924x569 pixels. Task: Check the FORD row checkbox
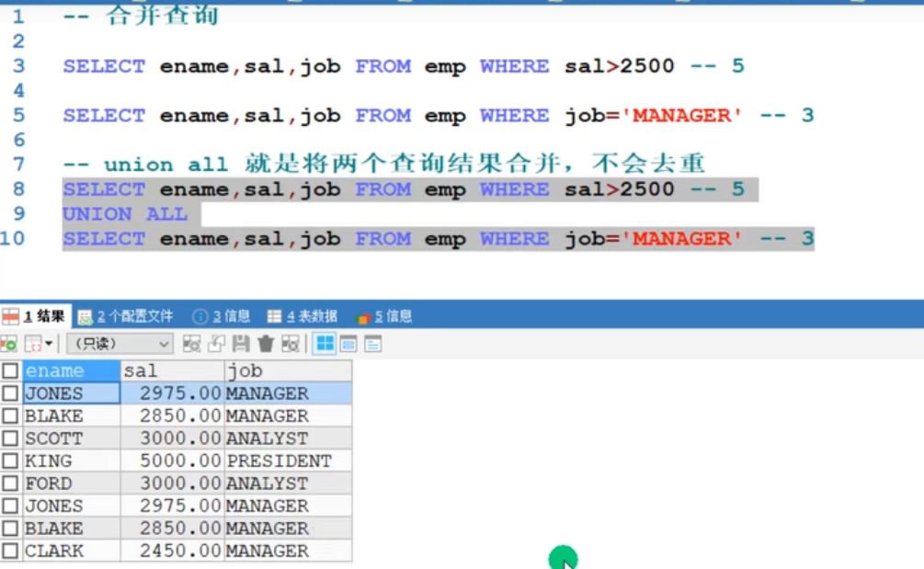coord(10,483)
